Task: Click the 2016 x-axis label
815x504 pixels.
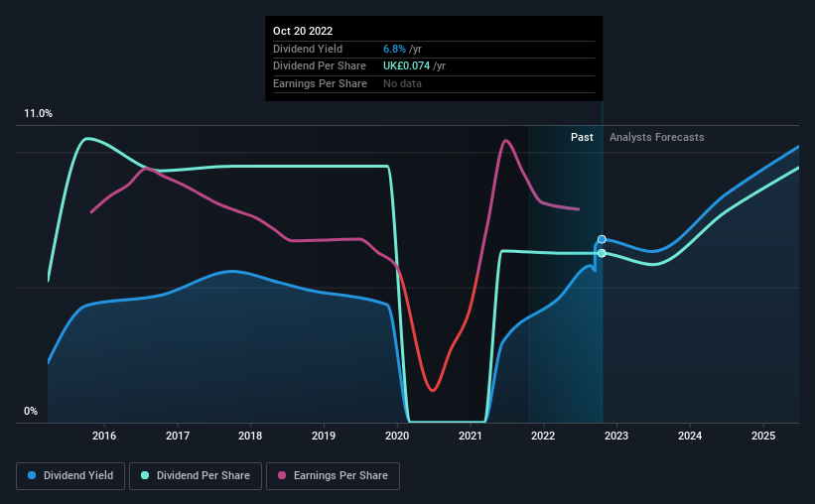Action: (104, 436)
